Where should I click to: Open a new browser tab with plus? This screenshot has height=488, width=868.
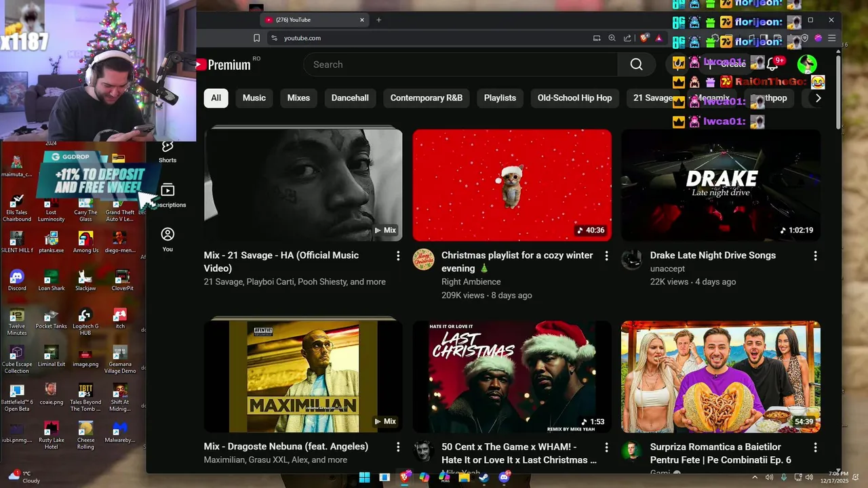point(378,20)
